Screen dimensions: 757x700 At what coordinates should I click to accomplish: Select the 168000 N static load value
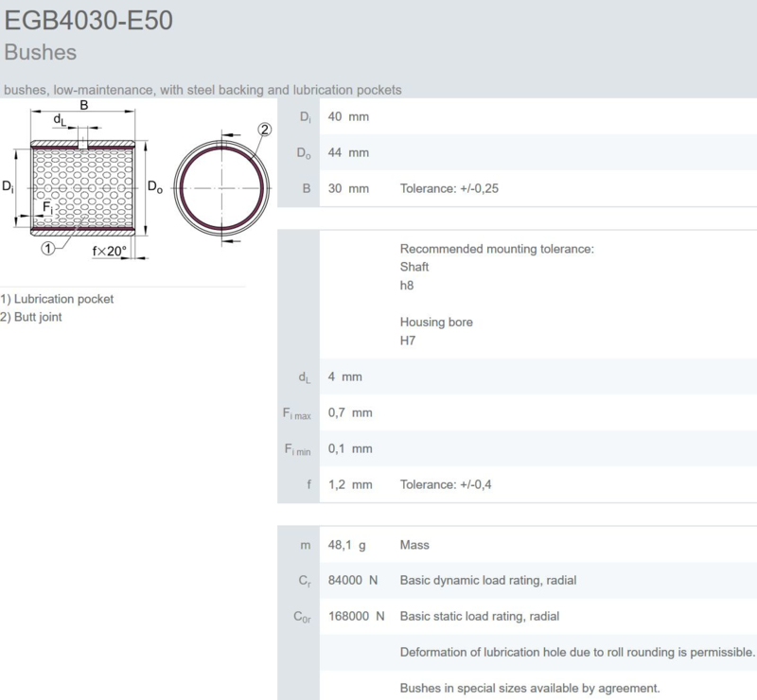click(356, 616)
